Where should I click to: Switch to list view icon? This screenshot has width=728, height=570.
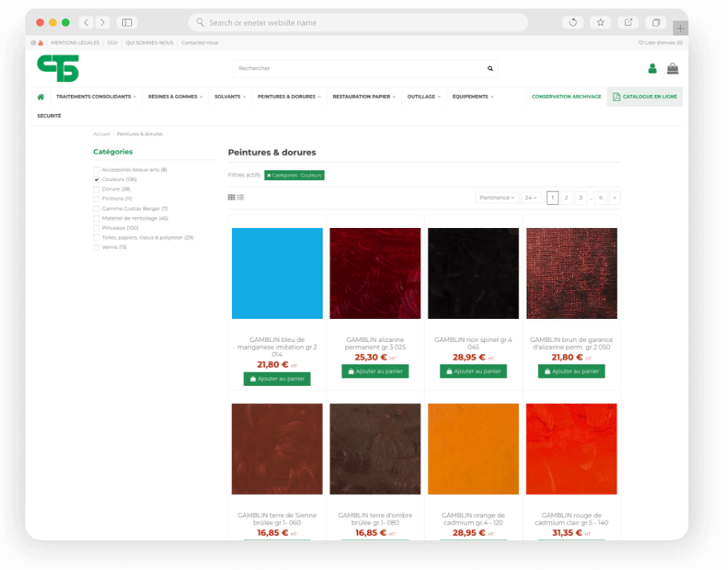point(240,197)
